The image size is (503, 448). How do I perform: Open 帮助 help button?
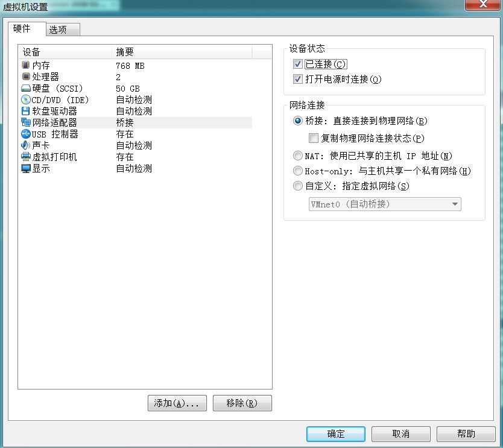[x=466, y=434]
